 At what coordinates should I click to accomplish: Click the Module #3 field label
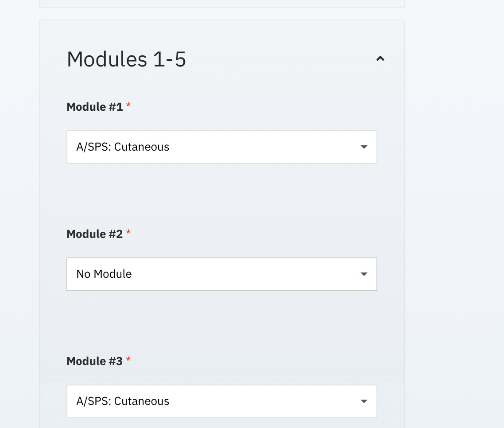pos(94,361)
